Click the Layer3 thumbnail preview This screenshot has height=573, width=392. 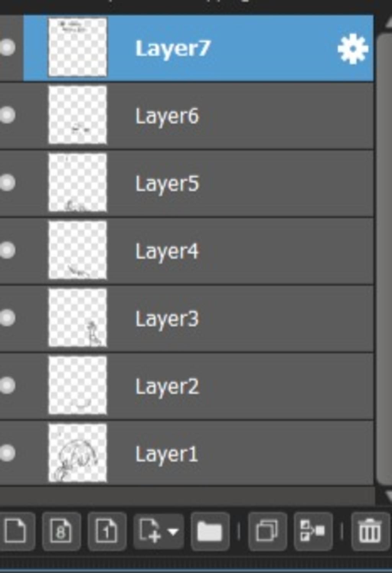point(78,318)
